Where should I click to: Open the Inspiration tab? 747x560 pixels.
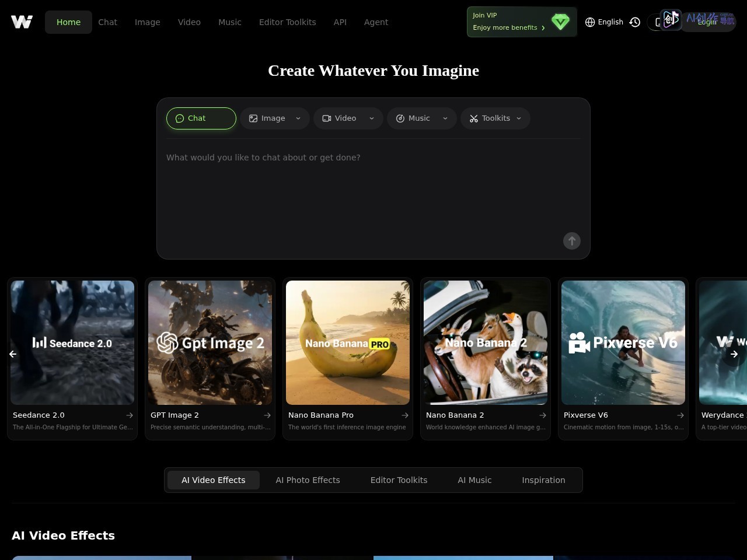(x=543, y=480)
